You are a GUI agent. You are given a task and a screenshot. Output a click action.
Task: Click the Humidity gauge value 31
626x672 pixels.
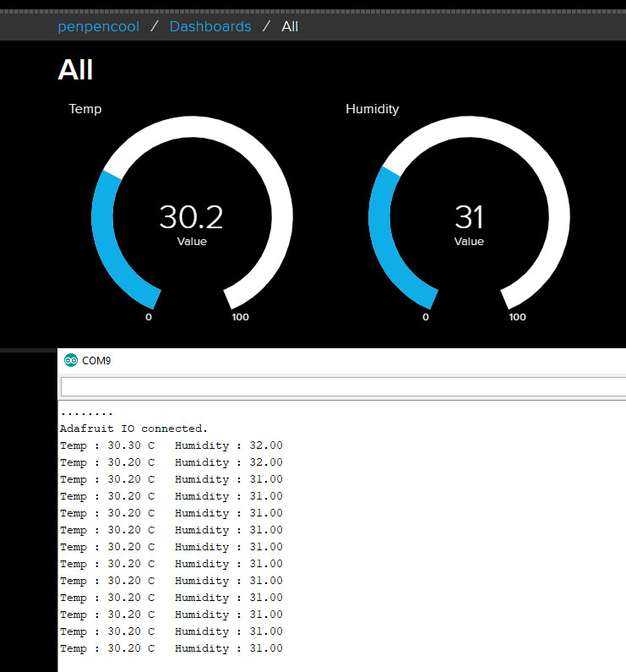coord(469,217)
